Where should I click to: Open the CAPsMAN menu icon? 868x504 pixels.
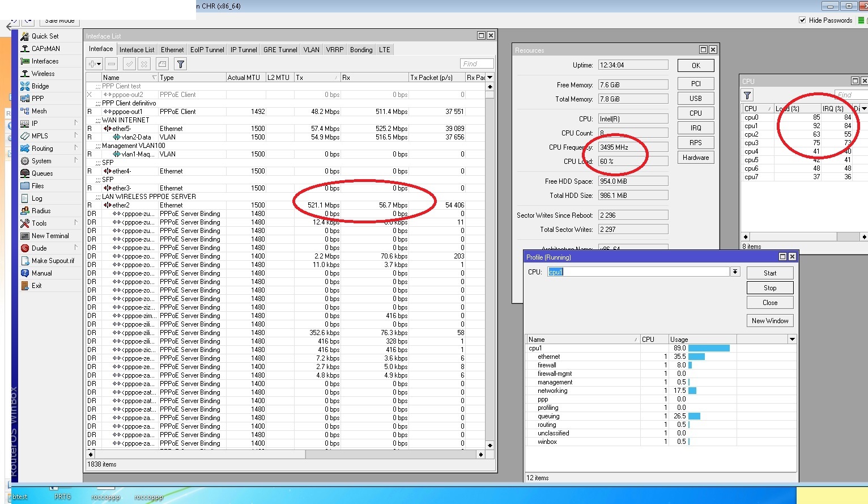pos(25,49)
